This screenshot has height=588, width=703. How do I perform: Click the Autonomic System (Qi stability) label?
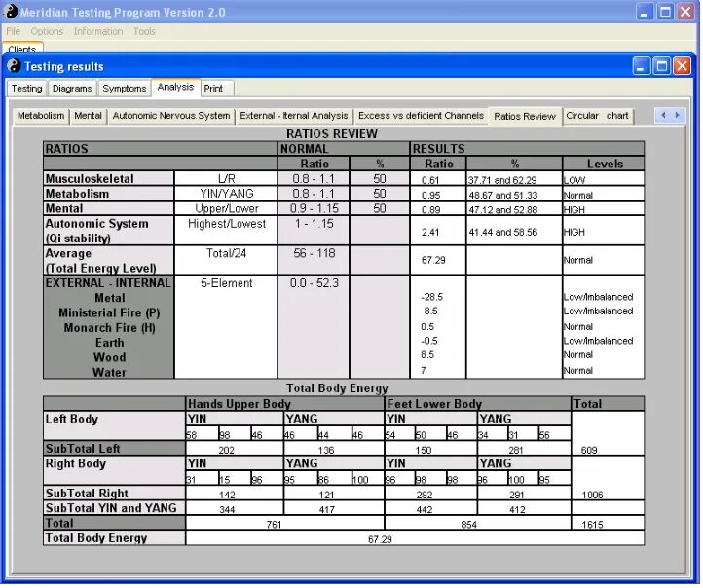pos(96,231)
